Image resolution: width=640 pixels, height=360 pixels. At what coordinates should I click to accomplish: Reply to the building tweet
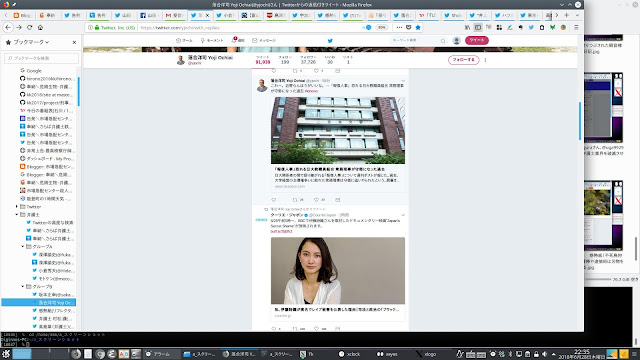pos(273,200)
